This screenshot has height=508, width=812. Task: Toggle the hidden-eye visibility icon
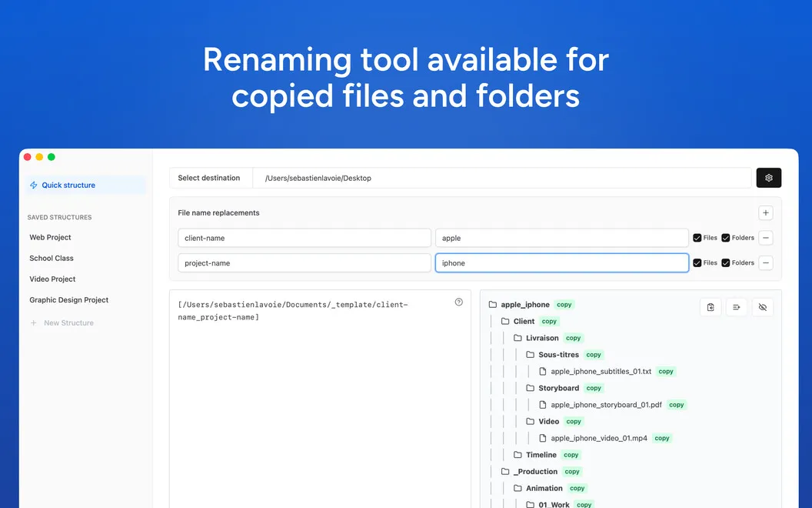(x=763, y=307)
